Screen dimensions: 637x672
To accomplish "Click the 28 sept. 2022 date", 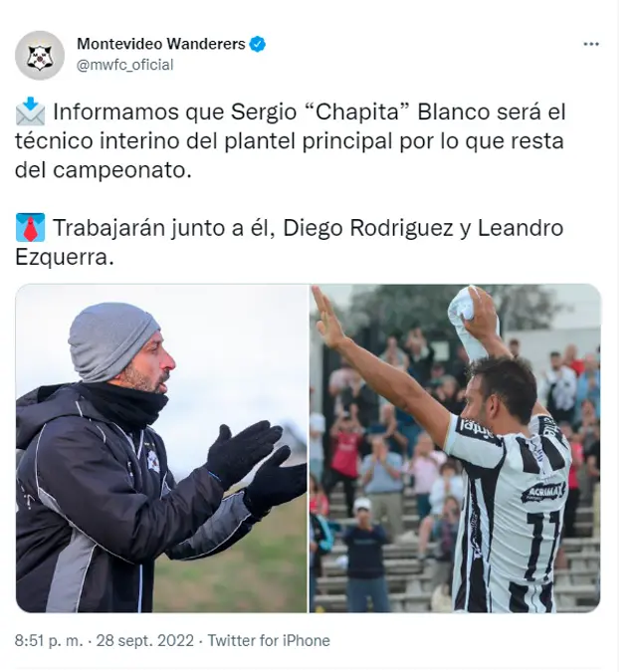I will coord(145,640).
